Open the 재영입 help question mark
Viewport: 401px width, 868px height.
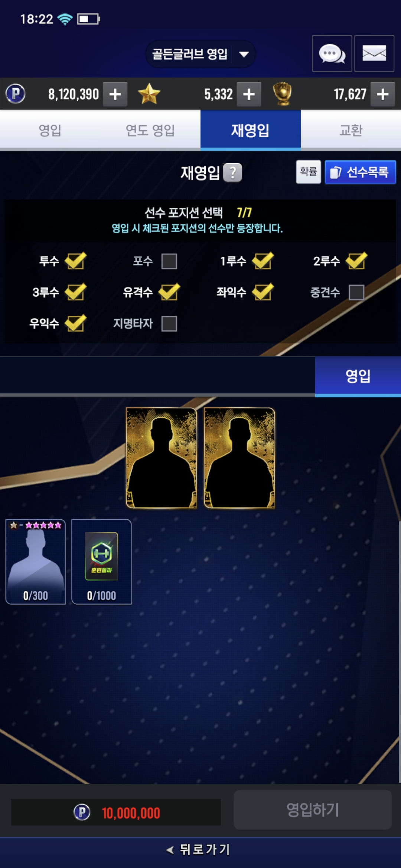pos(232,172)
